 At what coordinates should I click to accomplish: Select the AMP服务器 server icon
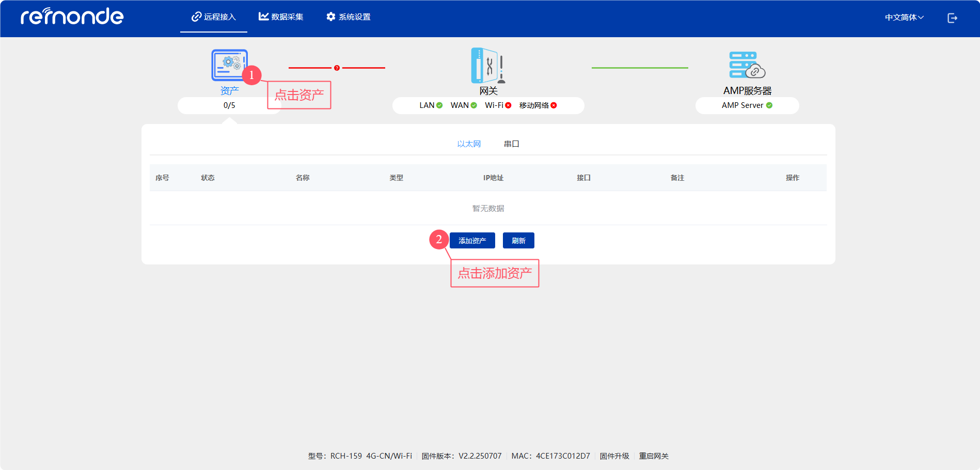[x=747, y=65]
